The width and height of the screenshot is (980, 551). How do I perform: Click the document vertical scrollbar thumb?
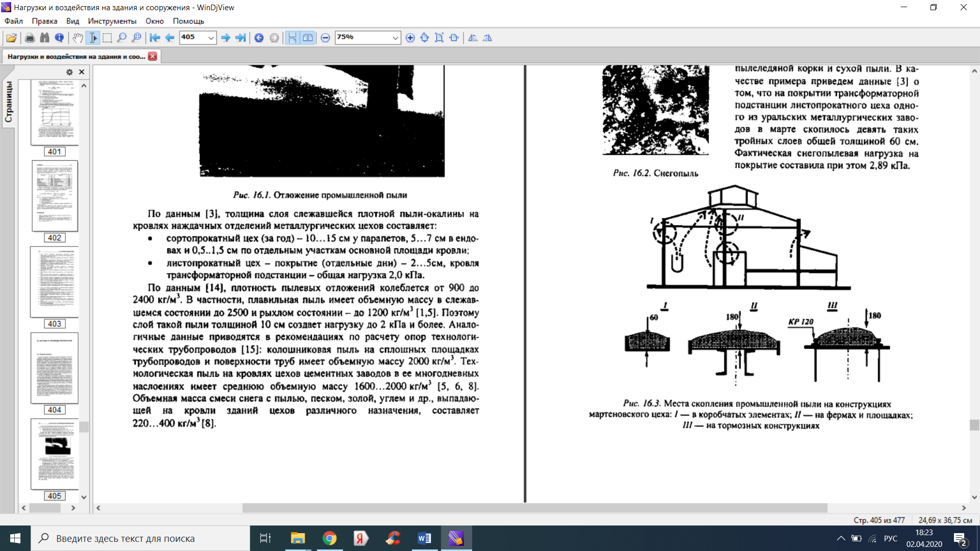pos(974,425)
